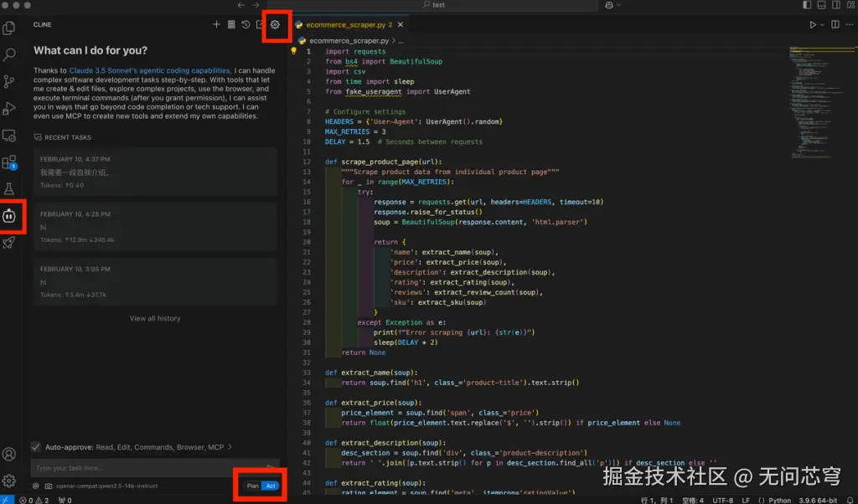Open Cline MCP Servers panel icon
The width and height of the screenshot is (858, 504).
(x=231, y=24)
